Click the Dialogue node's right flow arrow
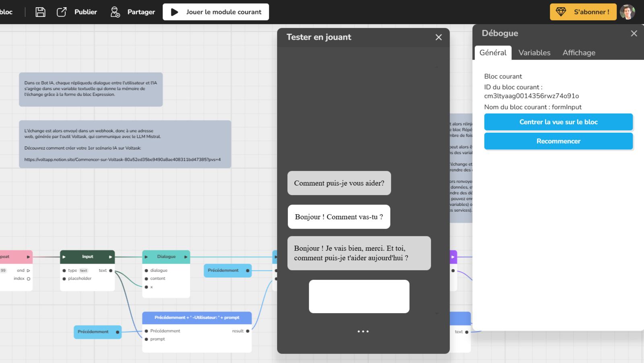 186,257
